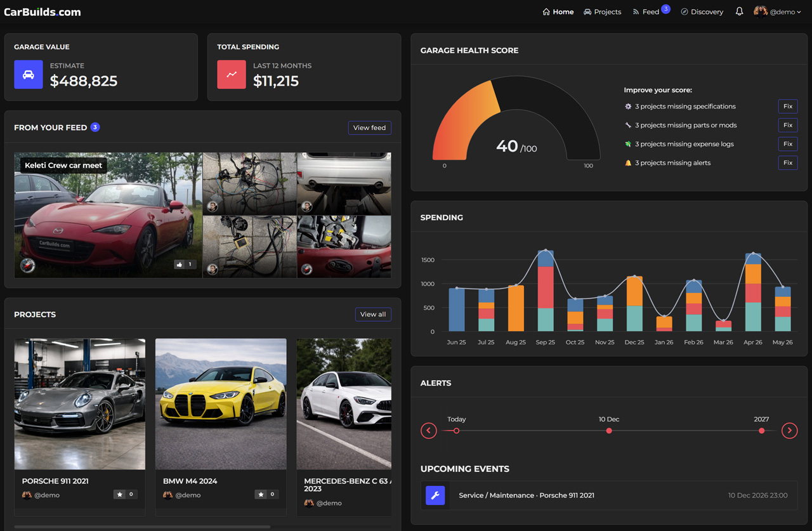Click the wrench icon beside missing parts

628,125
